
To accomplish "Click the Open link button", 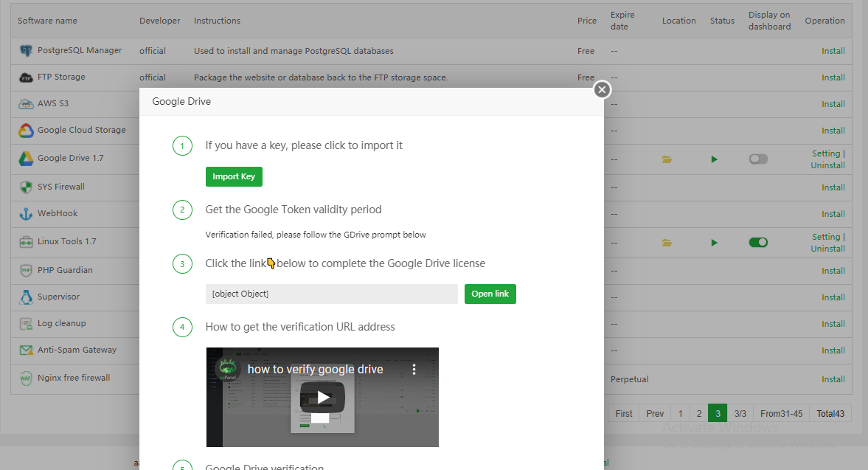I will point(490,294).
